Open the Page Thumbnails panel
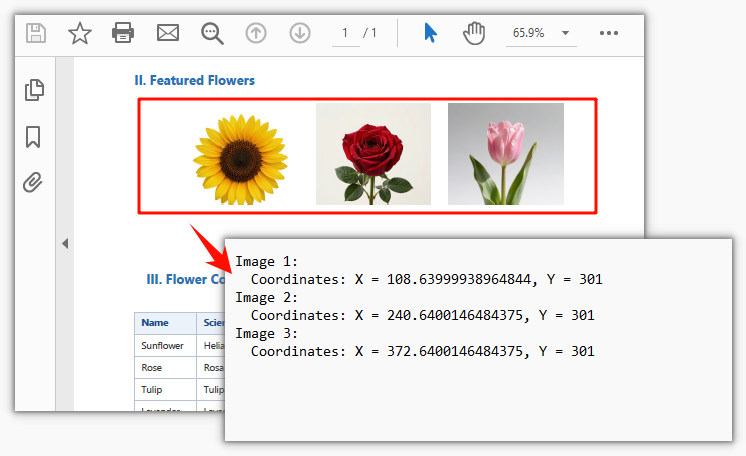 click(x=34, y=90)
